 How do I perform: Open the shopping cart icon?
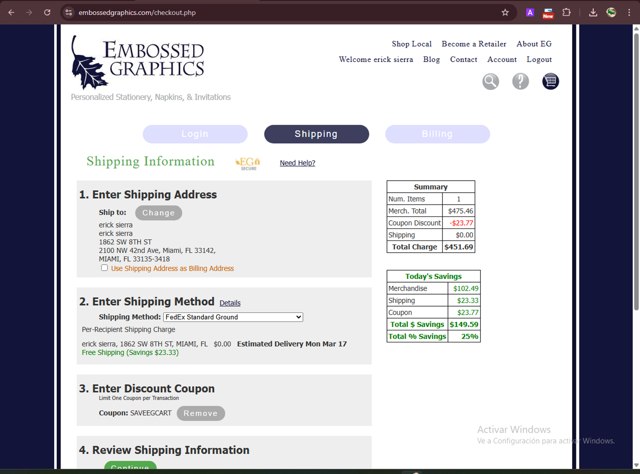tap(550, 81)
